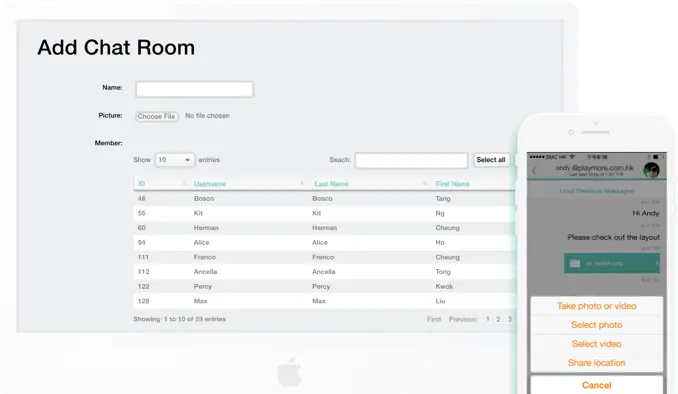Choose Select photo option
Image resolution: width=678 pixels, height=394 pixels.
pos(596,325)
